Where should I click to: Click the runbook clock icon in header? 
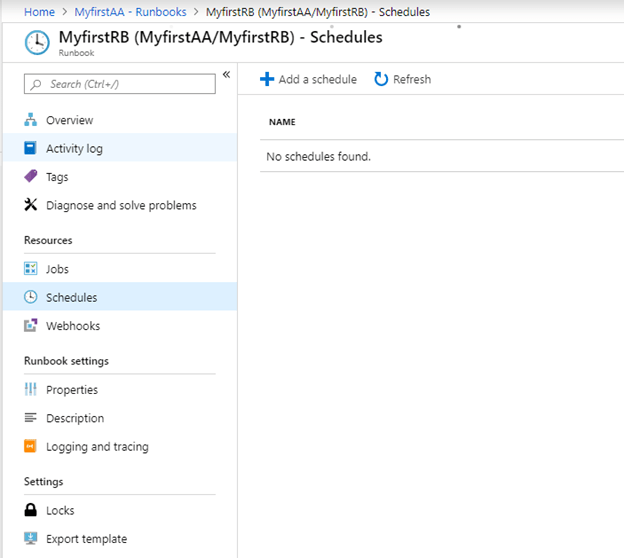(x=36, y=43)
